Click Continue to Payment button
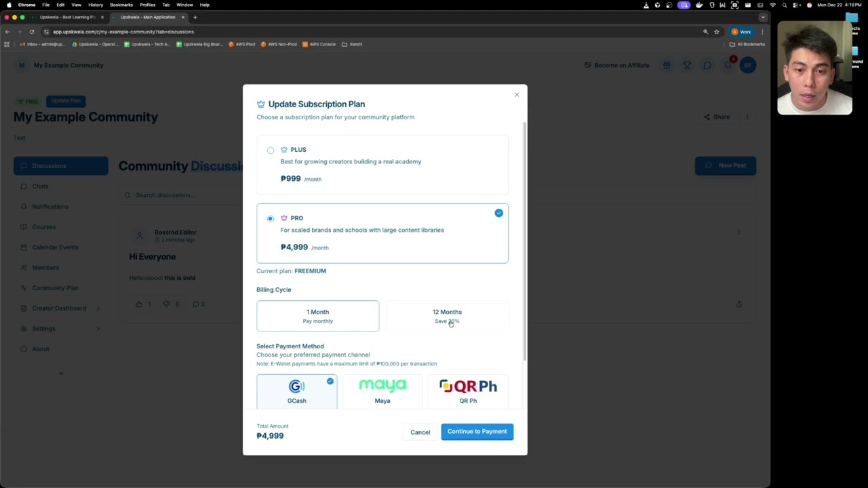 [x=477, y=431]
